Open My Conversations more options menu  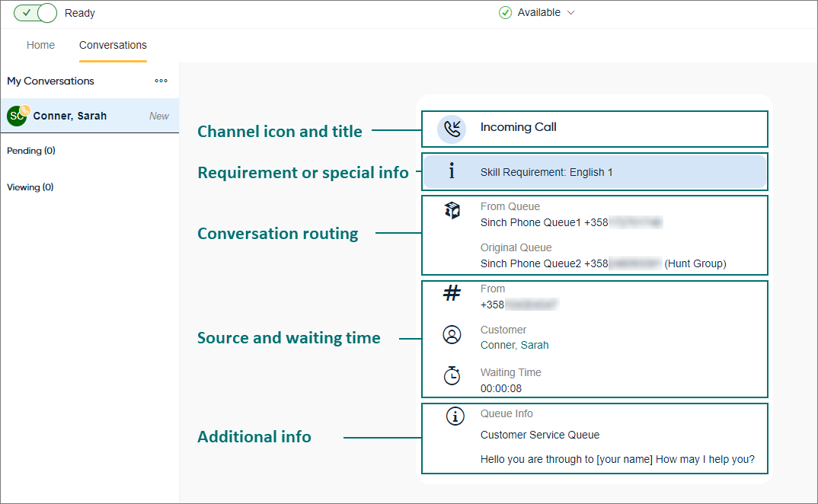coord(161,81)
